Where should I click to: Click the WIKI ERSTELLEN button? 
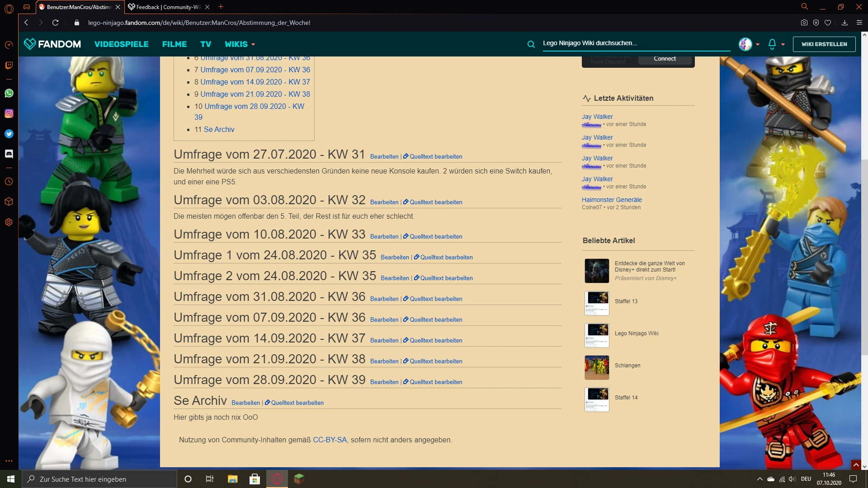point(824,44)
